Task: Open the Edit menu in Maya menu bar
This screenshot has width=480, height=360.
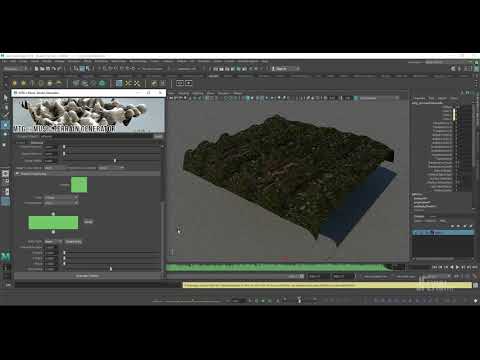Action: pyautogui.click(x=12, y=62)
